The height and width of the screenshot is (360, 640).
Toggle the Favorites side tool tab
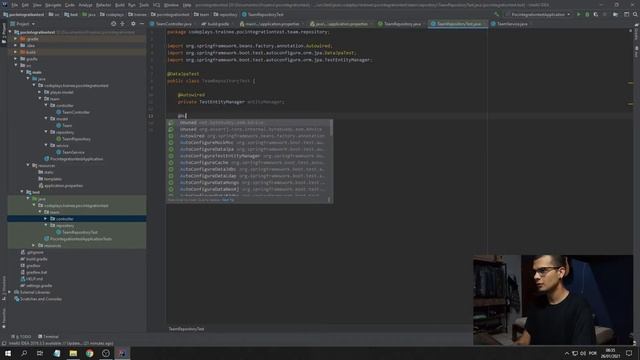[4, 318]
